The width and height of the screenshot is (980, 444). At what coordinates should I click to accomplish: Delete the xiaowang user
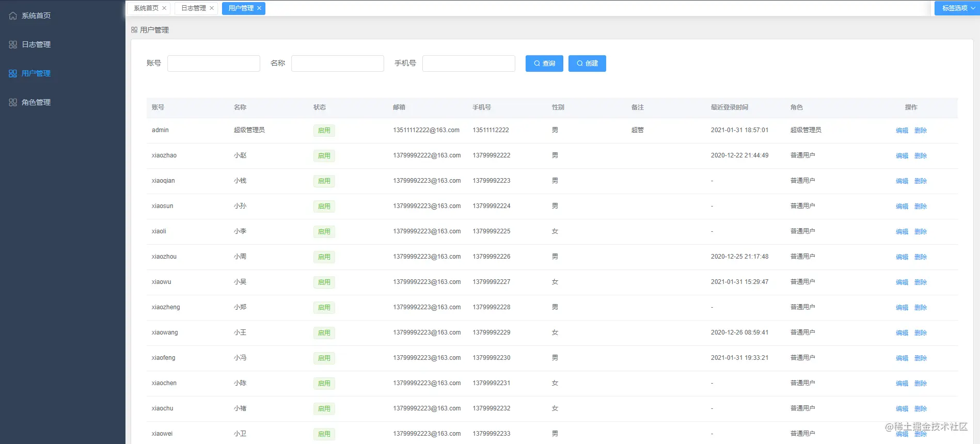coord(921,333)
